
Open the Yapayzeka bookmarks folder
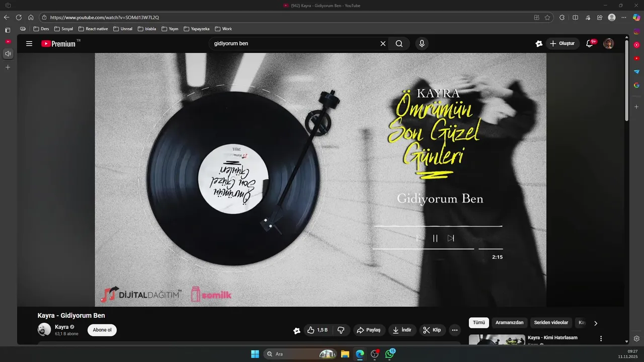coord(197,29)
